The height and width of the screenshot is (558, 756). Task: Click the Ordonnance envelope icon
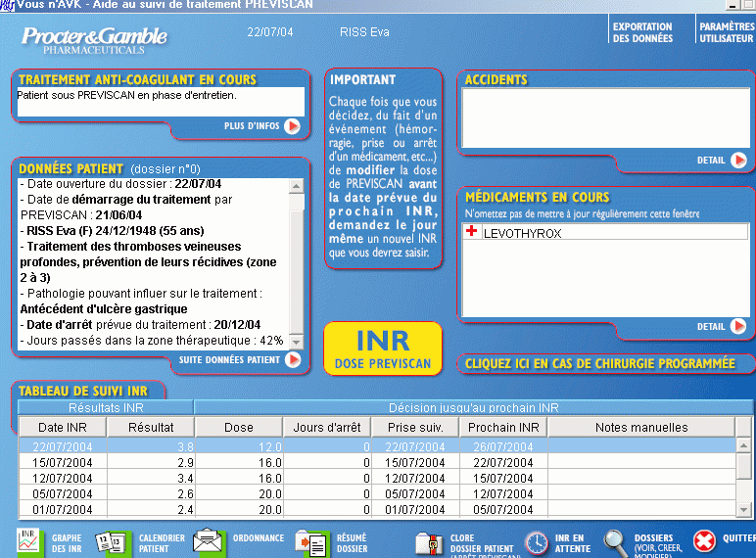tap(208, 540)
